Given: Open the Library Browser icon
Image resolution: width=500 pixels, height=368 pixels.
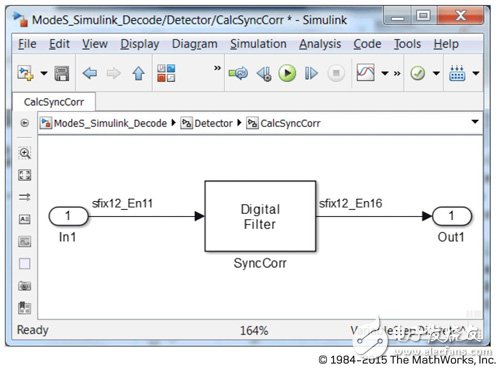Looking at the screenshot, I should coord(166,73).
